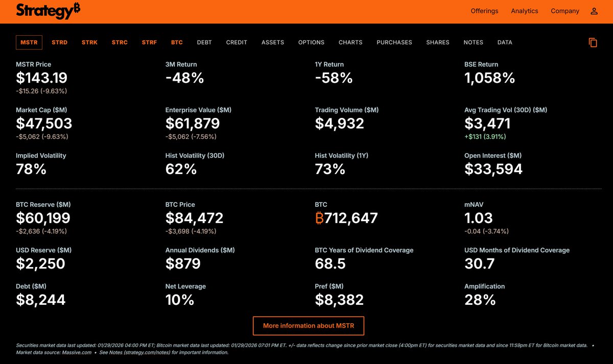The height and width of the screenshot is (364, 613).
Task: Click Implied Volatility value 78%
Action: pyautogui.click(x=31, y=169)
